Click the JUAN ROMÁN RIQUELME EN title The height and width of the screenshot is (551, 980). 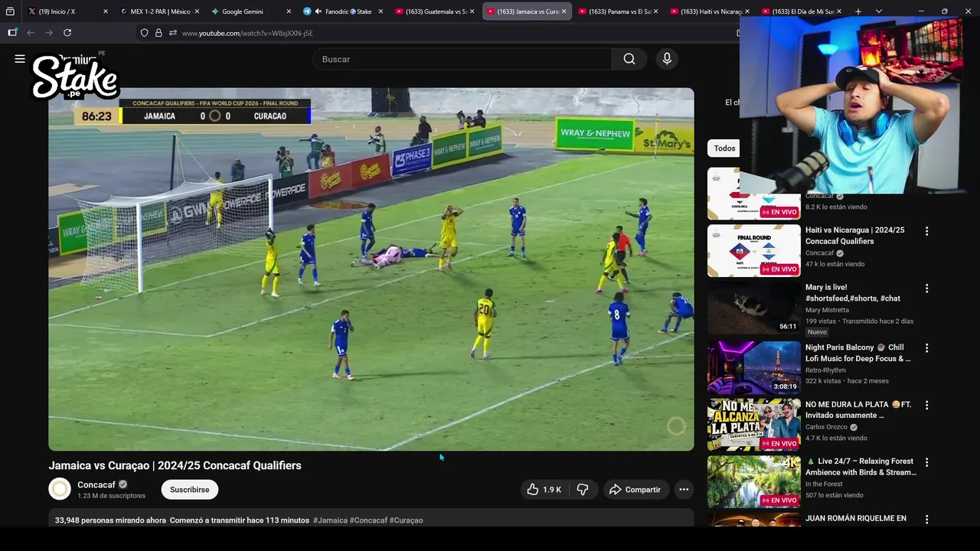(855, 518)
